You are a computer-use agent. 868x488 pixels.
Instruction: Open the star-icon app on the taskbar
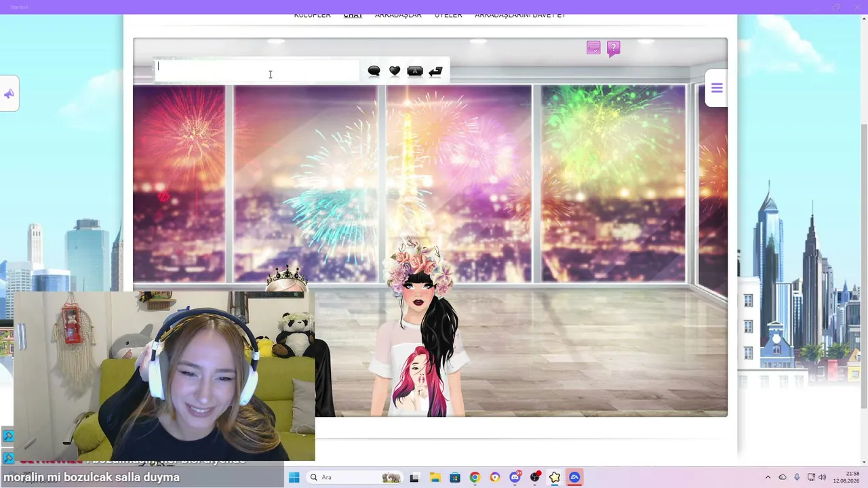click(x=555, y=477)
